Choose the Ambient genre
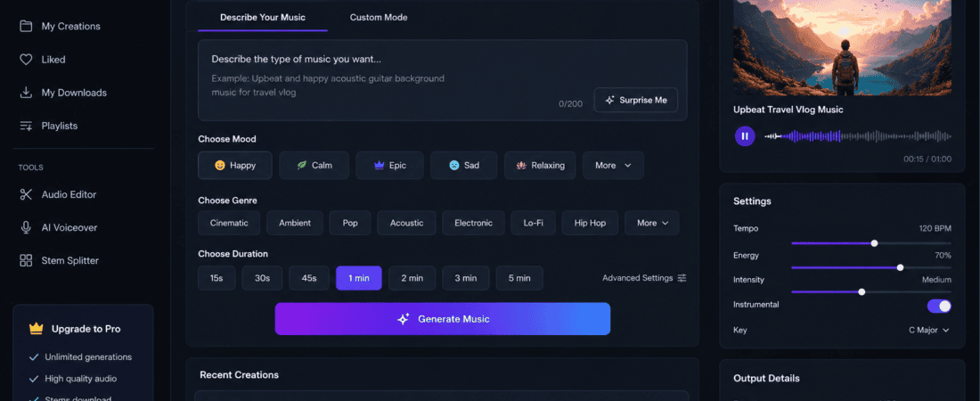This screenshot has height=401, width=980. click(295, 223)
